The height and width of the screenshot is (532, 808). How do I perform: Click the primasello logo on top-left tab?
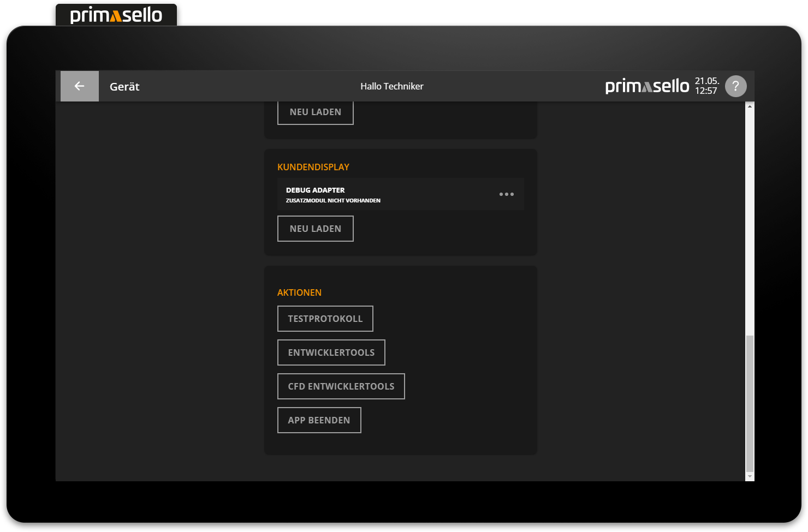coord(116,15)
